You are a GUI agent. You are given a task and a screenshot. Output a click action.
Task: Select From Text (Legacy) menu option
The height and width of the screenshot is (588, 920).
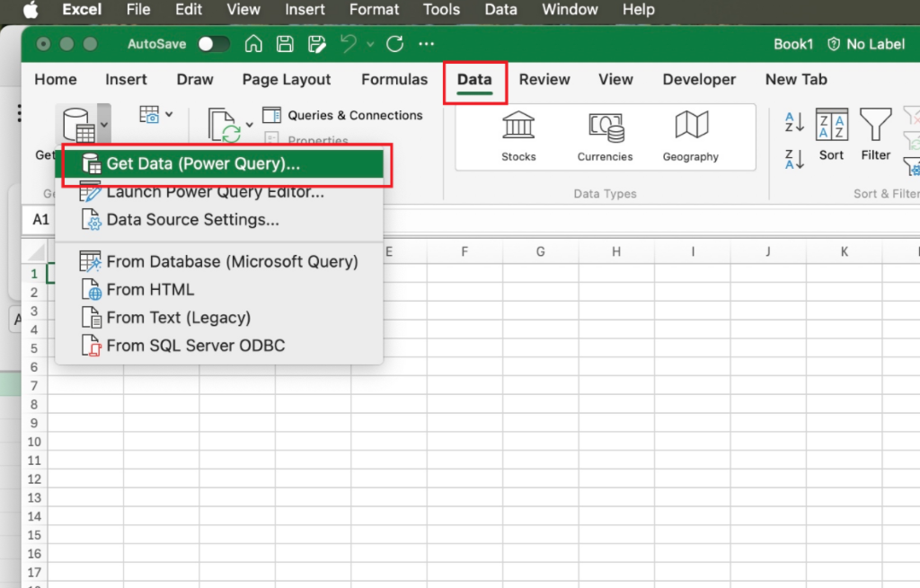coord(219,318)
